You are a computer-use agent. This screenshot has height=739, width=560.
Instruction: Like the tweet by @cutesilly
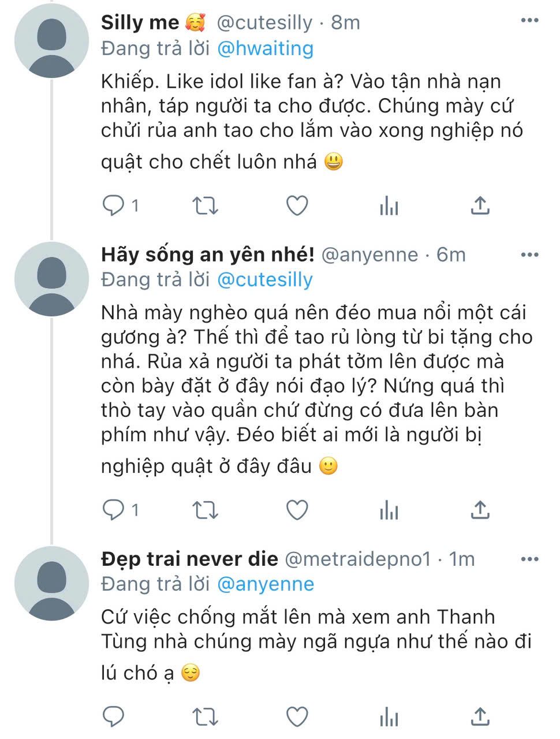pos(297,206)
